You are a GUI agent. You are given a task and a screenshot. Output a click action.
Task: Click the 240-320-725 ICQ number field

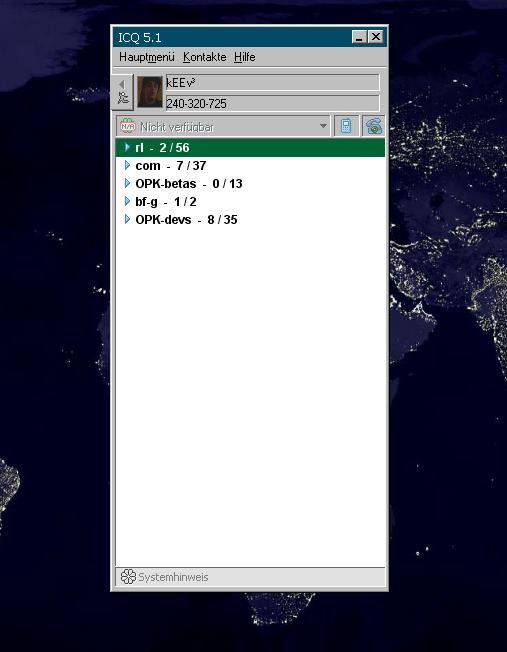tap(272, 103)
